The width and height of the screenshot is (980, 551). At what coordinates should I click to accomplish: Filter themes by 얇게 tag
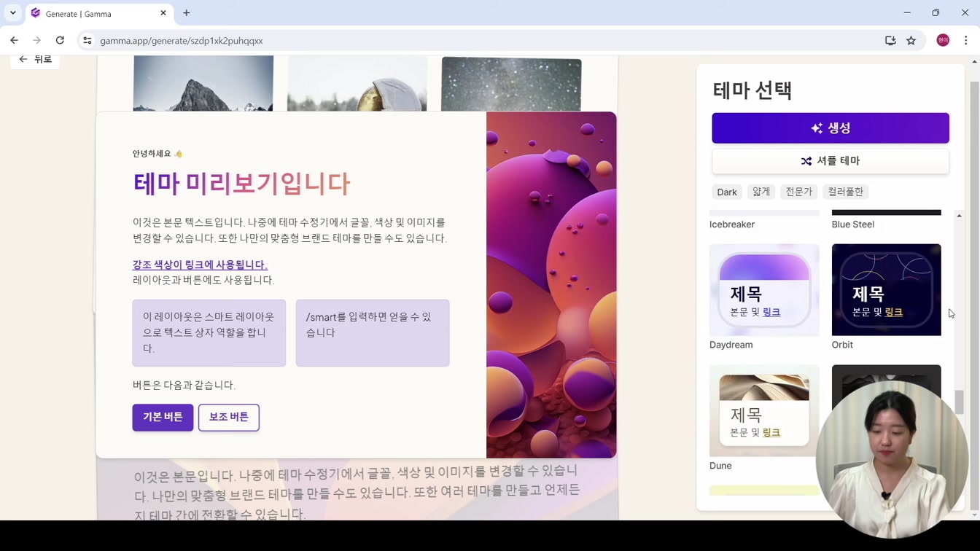point(761,192)
